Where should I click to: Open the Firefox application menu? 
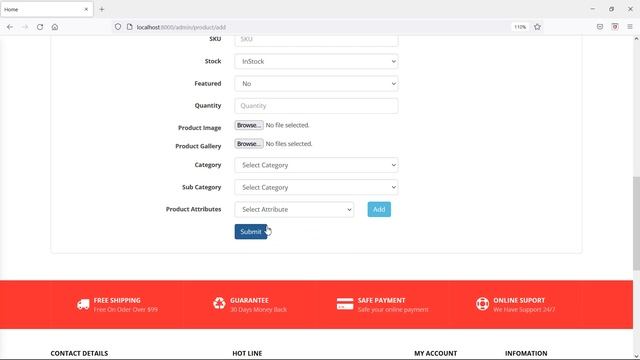tap(630, 27)
